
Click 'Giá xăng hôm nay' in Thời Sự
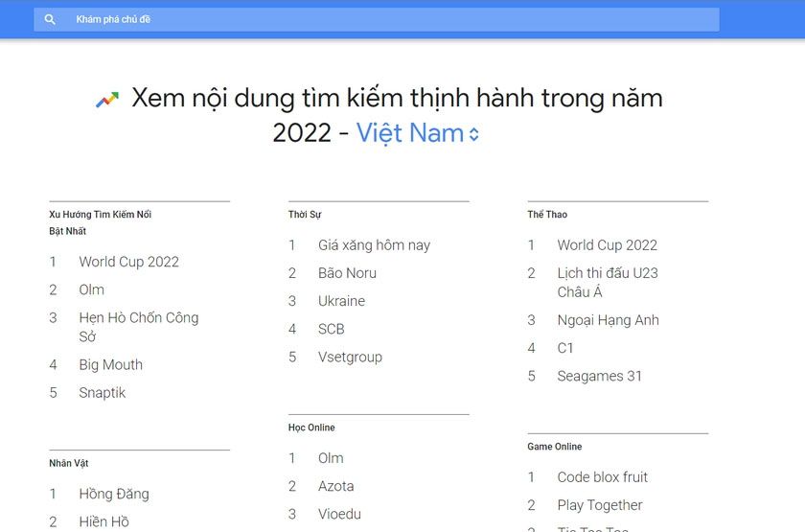click(x=375, y=245)
